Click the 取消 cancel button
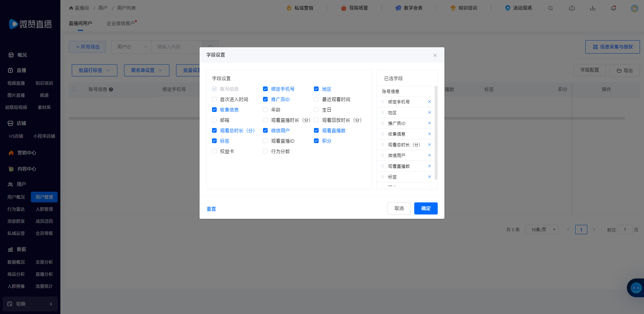Image resolution: width=644 pixels, height=314 pixels. (399, 208)
